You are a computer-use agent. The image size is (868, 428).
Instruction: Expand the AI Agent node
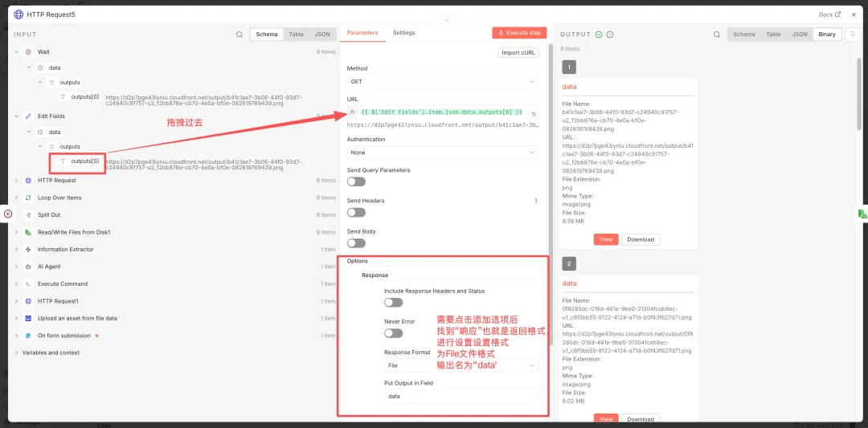(x=17, y=267)
